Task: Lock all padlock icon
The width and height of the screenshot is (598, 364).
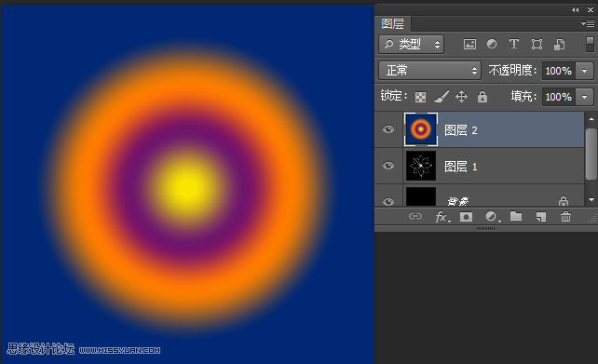Action: (482, 97)
